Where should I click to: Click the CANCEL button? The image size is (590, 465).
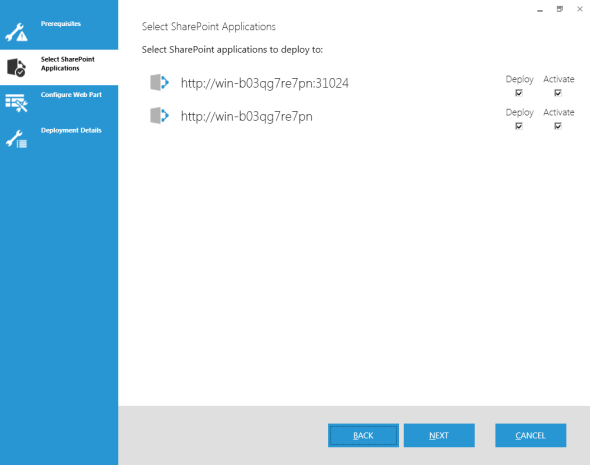531,435
